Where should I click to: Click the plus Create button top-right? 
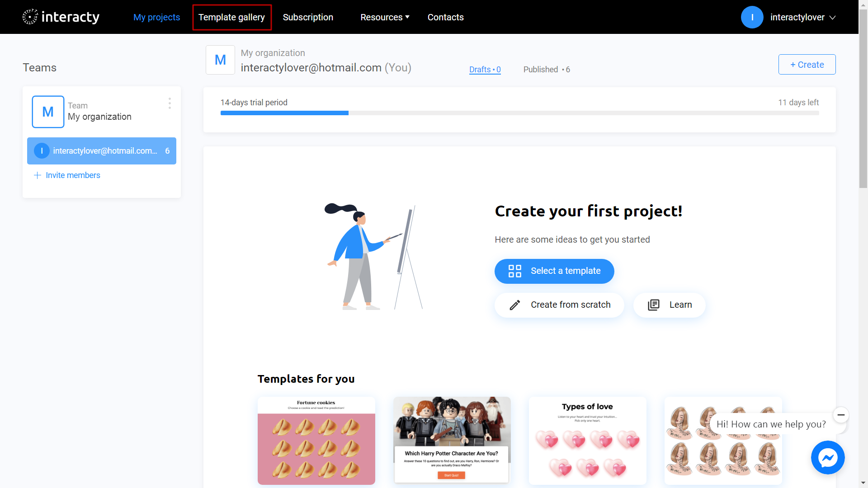point(807,64)
